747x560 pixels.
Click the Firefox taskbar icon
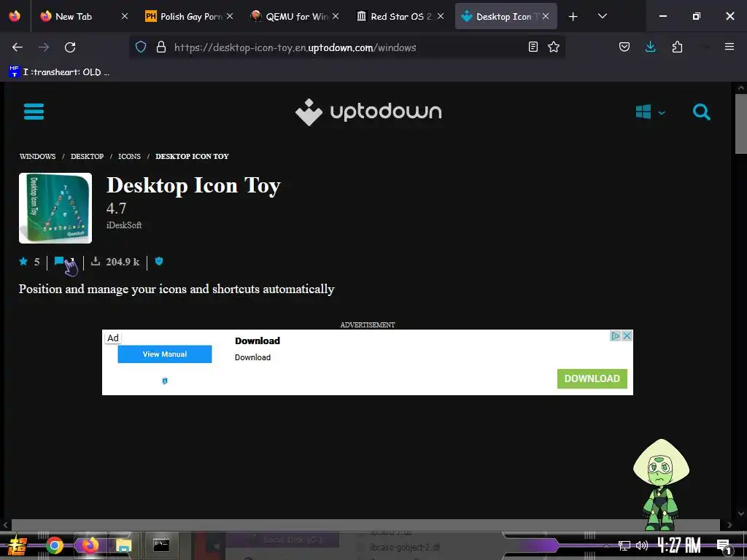coord(90,545)
